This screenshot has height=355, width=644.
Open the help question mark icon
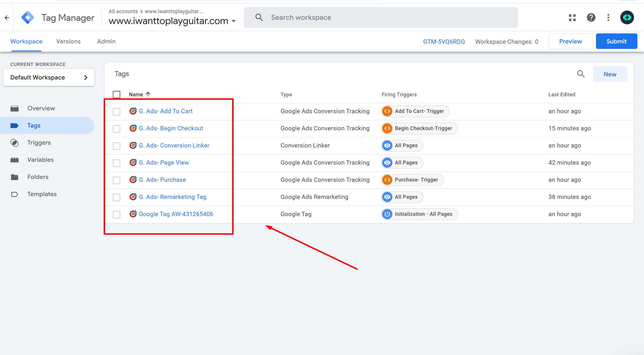591,18
